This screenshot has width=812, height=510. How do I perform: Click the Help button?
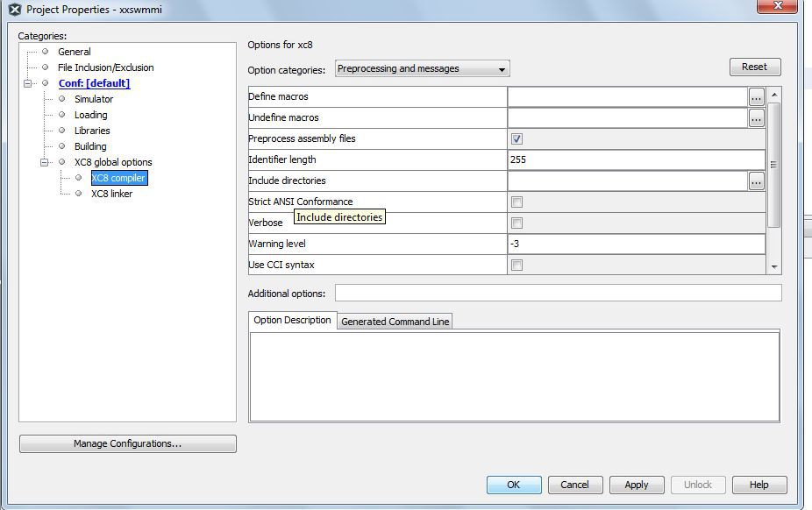[x=759, y=485]
